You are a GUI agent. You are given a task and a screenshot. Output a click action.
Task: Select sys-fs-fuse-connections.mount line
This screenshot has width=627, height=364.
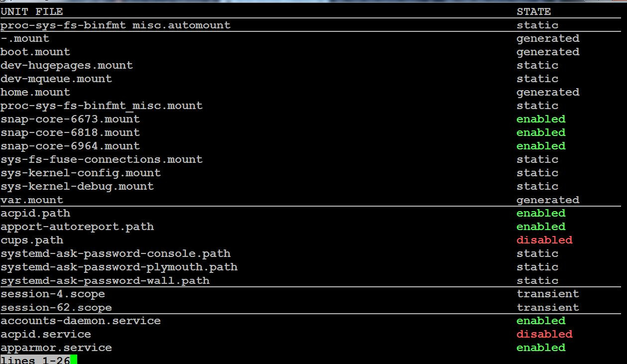click(102, 159)
